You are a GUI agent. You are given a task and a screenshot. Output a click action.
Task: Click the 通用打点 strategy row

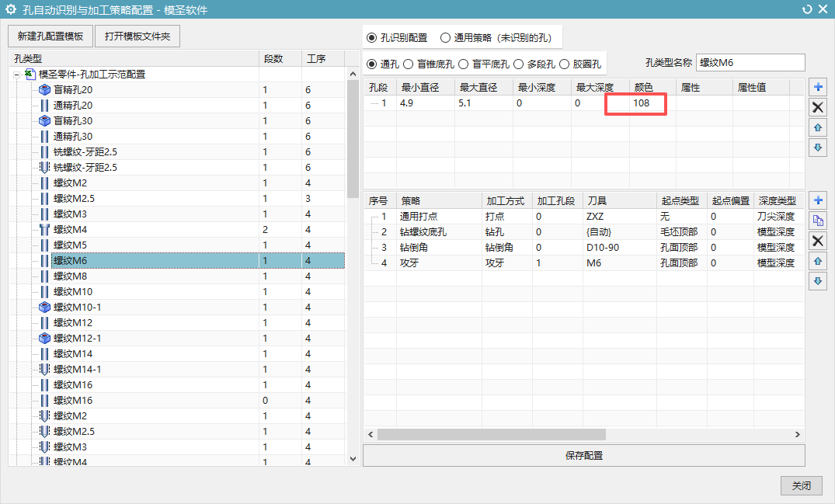click(583, 217)
